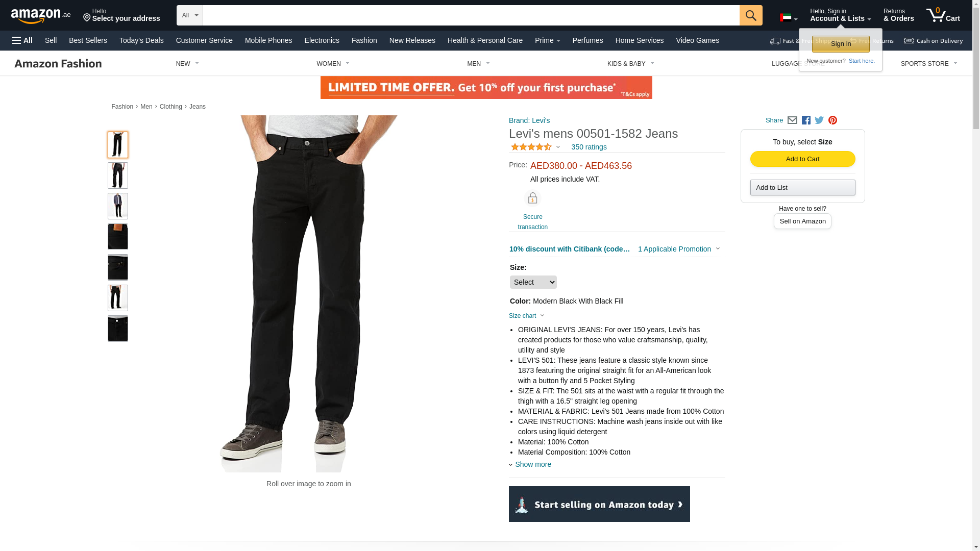Open Today's Deals in the nav bar

tap(141, 40)
